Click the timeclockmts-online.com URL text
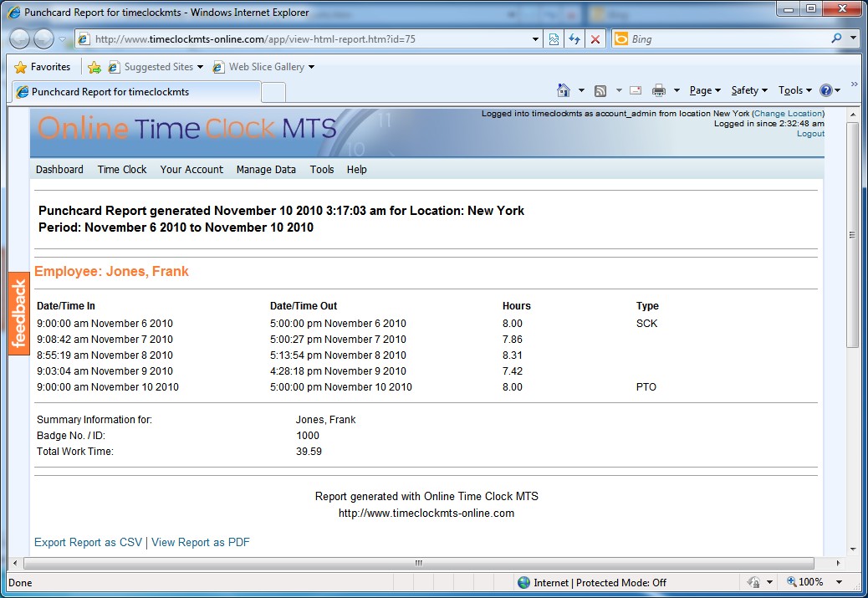Screen dimensions: 868x598 pyautogui.click(x=426, y=514)
